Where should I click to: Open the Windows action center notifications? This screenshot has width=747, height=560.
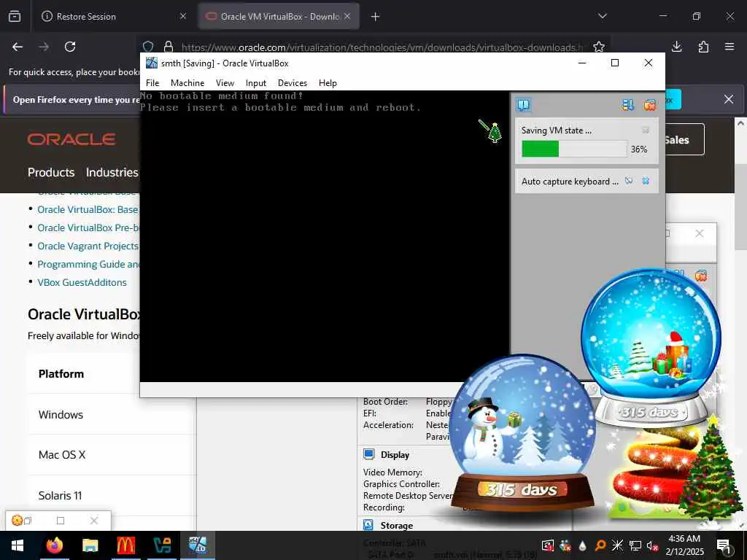point(724,545)
